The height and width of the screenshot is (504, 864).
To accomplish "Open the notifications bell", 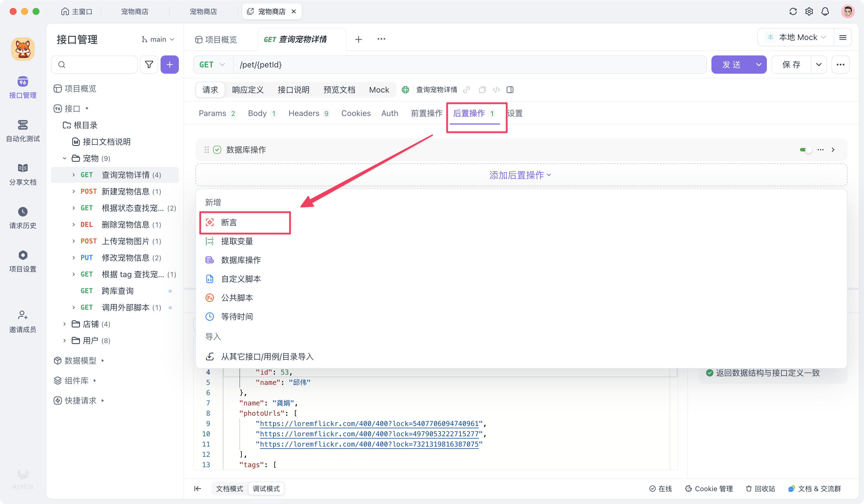I will point(825,11).
